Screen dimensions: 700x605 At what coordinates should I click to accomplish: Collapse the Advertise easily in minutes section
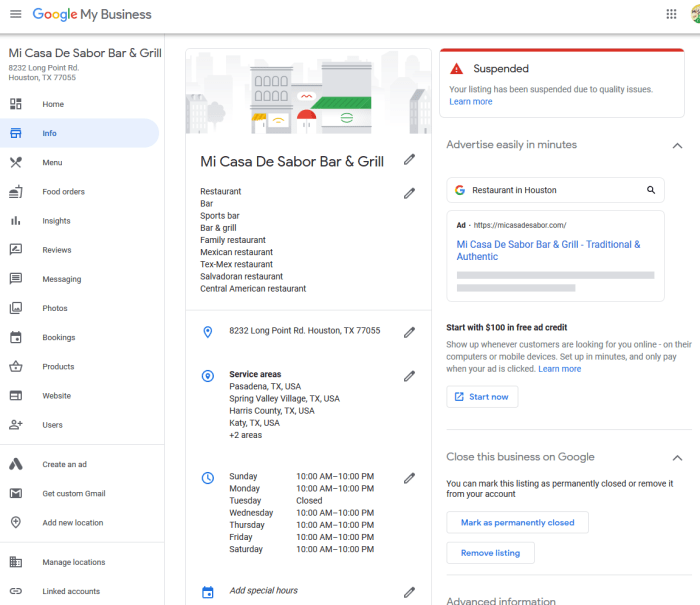tap(677, 146)
